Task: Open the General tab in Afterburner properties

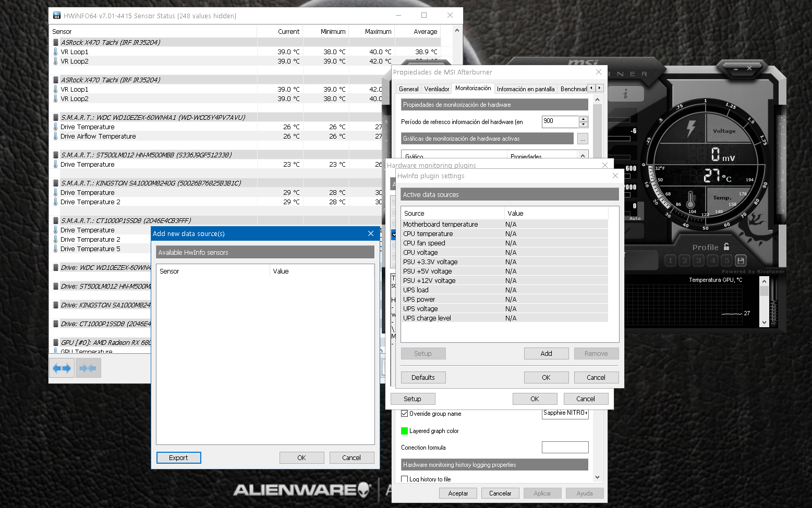Action: click(408, 89)
